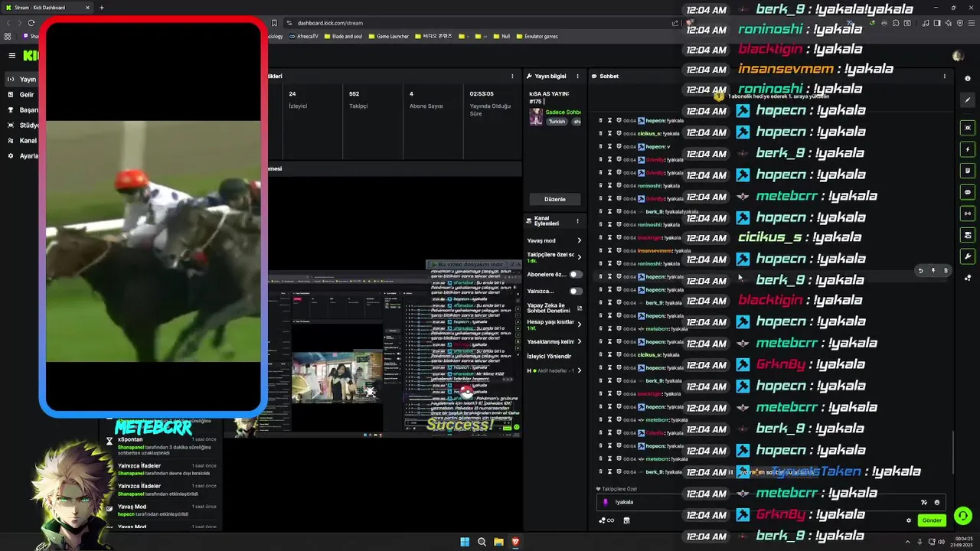Image resolution: width=980 pixels, height=551 pixels.
Task: Click Sadece Sohbet category name
Action: point(563,112)
